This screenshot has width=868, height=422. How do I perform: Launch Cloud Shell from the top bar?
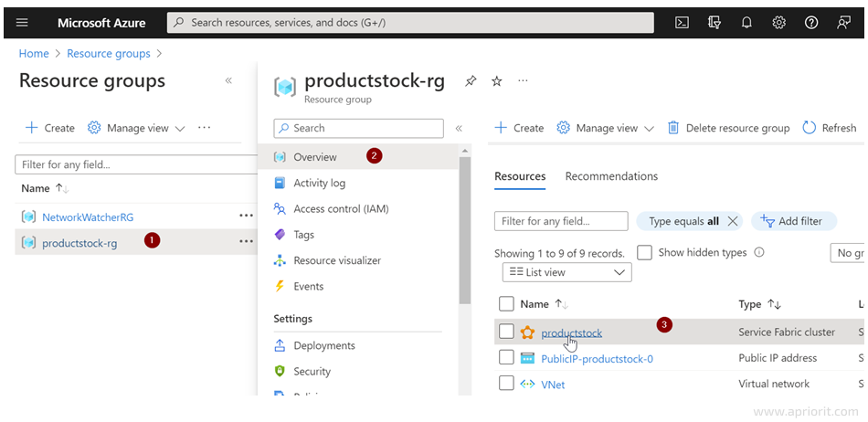click(x=683, y=23)
